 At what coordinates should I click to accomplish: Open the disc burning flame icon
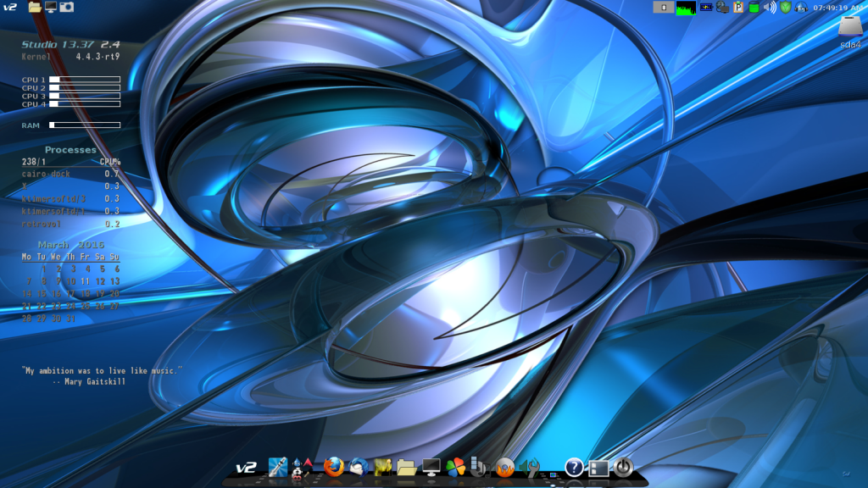pyautogui.click(x=505, y=467)
